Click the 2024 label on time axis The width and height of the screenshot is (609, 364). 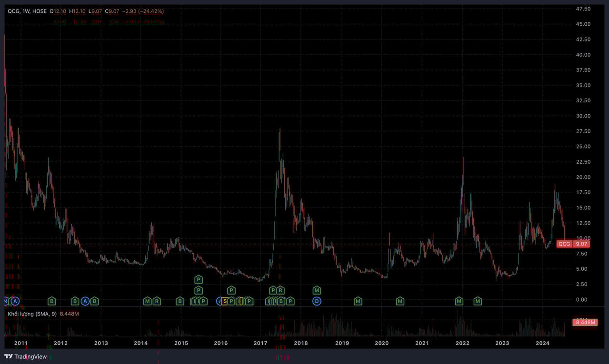542,343
